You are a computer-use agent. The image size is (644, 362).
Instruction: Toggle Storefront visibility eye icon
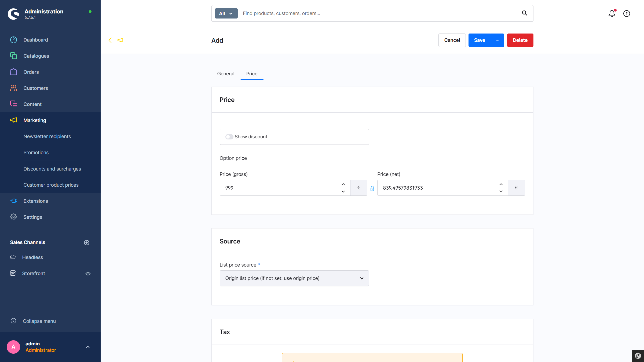(88, 274)
